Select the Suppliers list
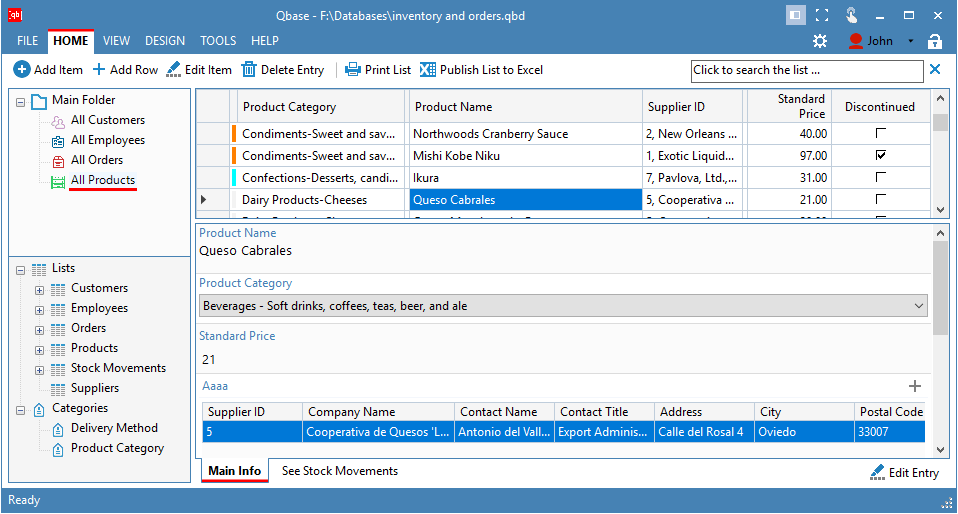 (x=95, y=388)
